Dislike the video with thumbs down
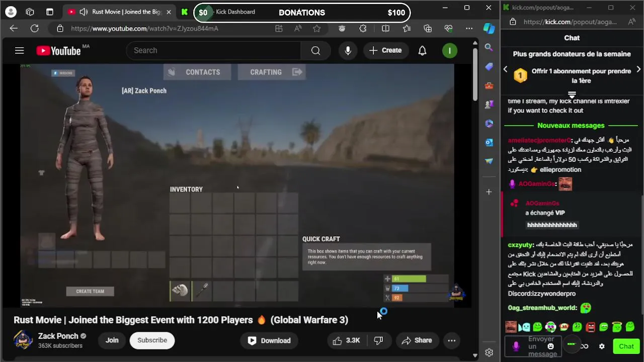The image size is (644, 362). [378, 340]
